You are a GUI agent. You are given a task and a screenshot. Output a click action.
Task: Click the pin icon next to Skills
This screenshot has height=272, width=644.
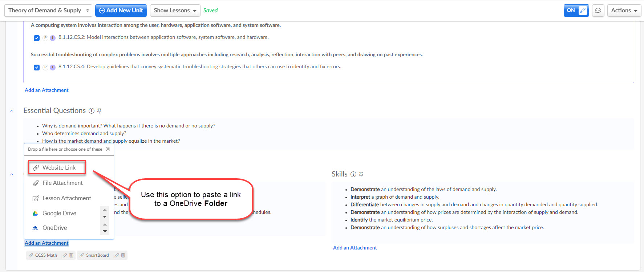tap(361, 174)
